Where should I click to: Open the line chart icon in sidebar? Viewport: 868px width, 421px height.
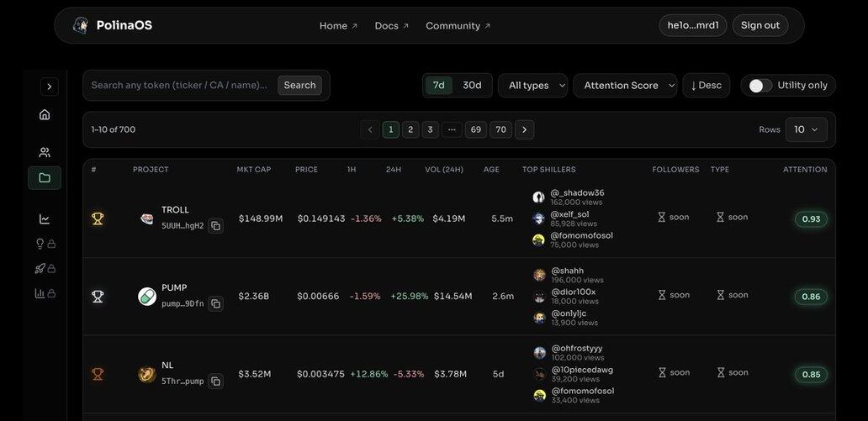45,218
